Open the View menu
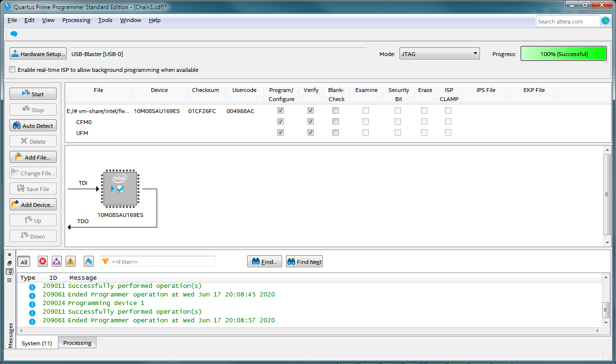 48,20
